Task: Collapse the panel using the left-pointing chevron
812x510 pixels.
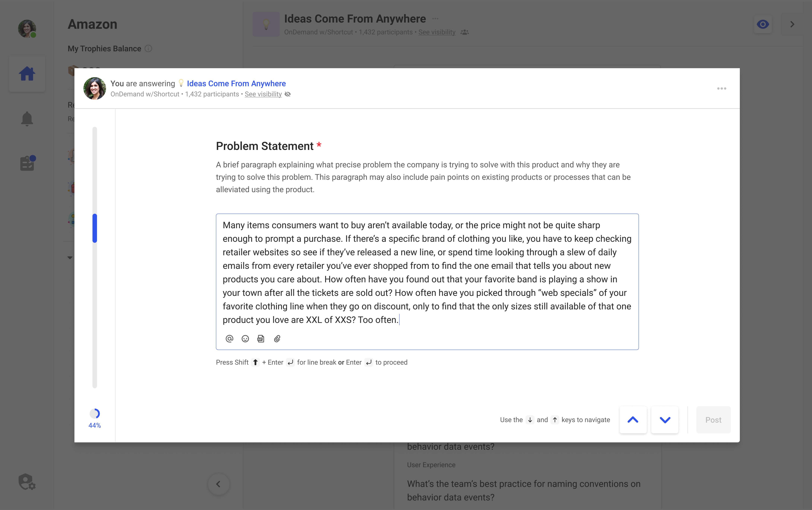Action: coord(219,484)
